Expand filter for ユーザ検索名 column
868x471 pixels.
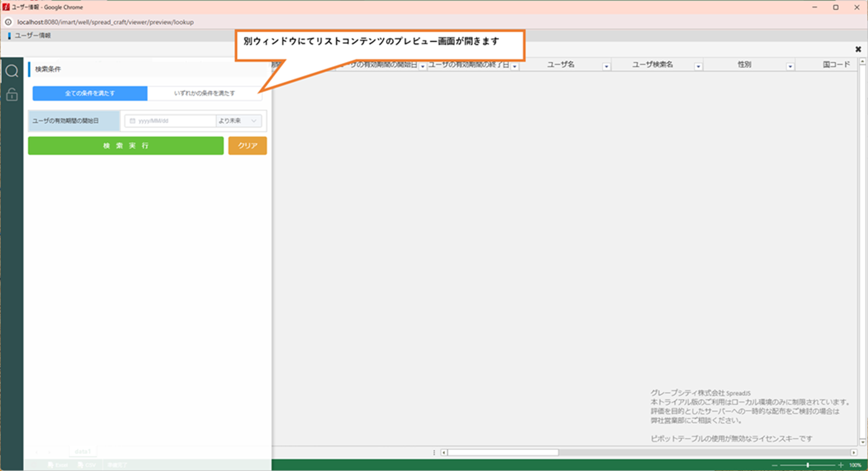pyautogui.click(x=698, y=67)
